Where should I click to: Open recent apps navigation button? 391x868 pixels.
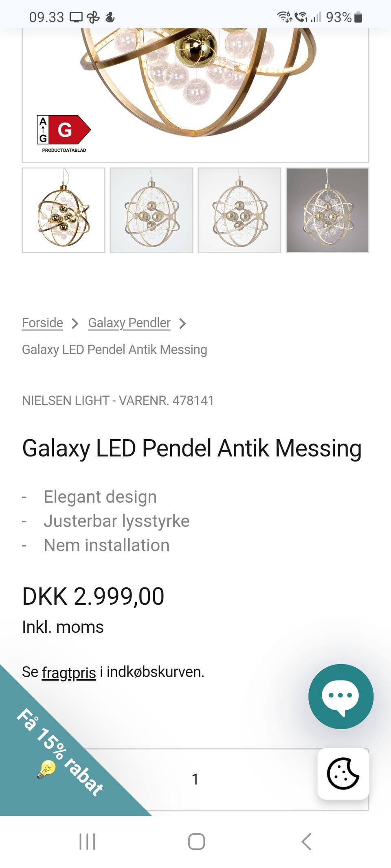pos(87,841)
